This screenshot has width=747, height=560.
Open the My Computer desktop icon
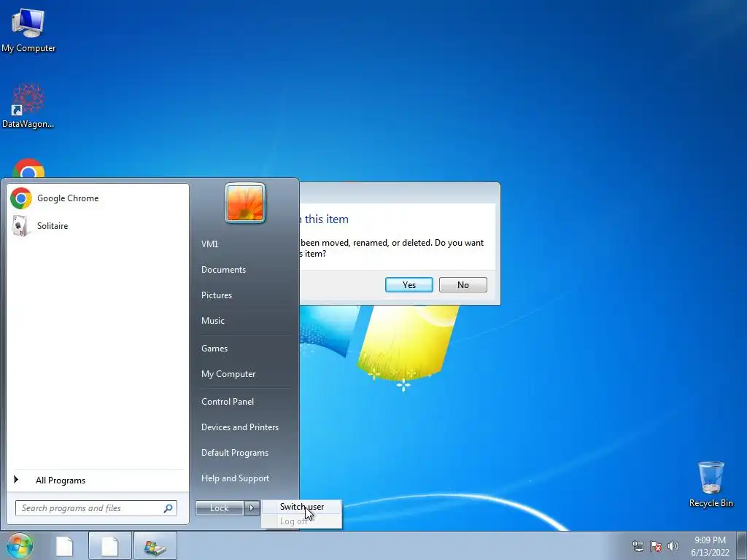pos(28,30)
